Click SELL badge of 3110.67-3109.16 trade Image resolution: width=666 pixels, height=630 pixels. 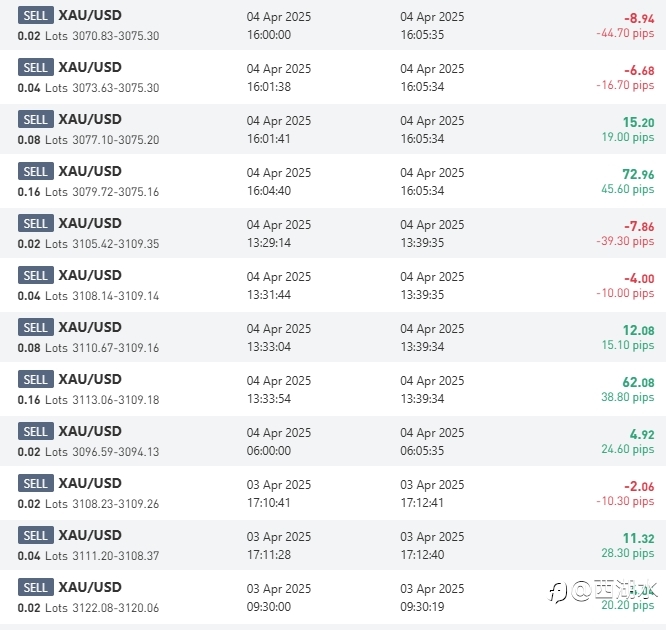35,328
